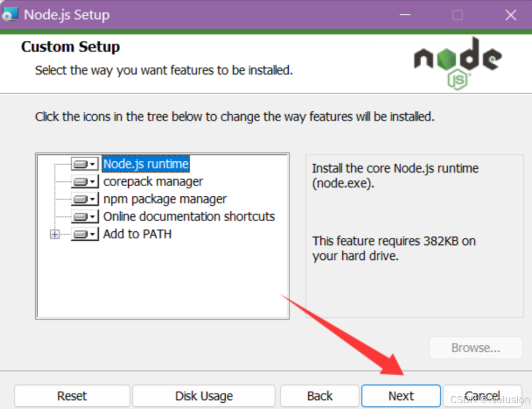The image size is (532, 409).
Task: Click the Node.js Setup installer icon in title bar
Action: pos(10,15)
